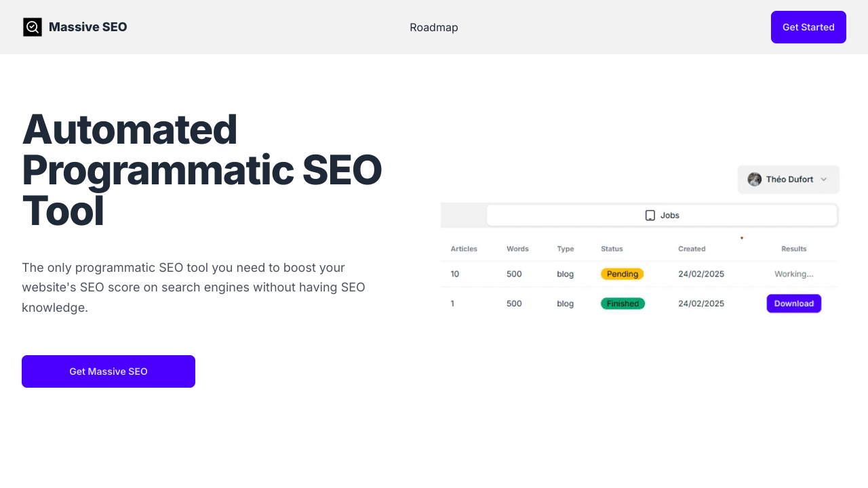Viewport: 868px width, 488px height.
Task: Click the Created column header
Action: coord(692,249)
